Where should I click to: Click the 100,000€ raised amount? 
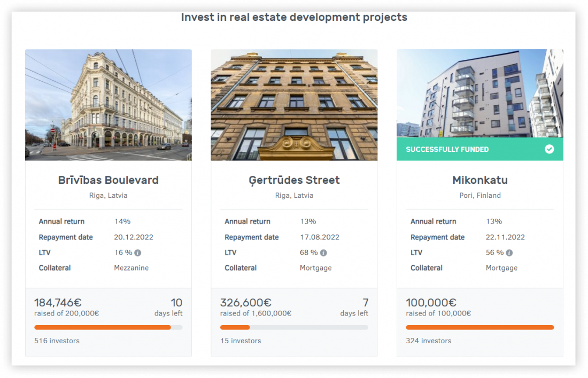431,303
